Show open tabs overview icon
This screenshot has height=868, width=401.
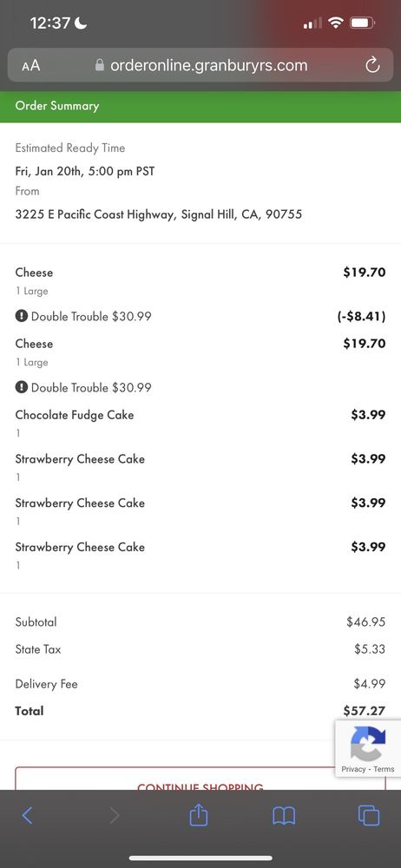(x=369, y=815)
